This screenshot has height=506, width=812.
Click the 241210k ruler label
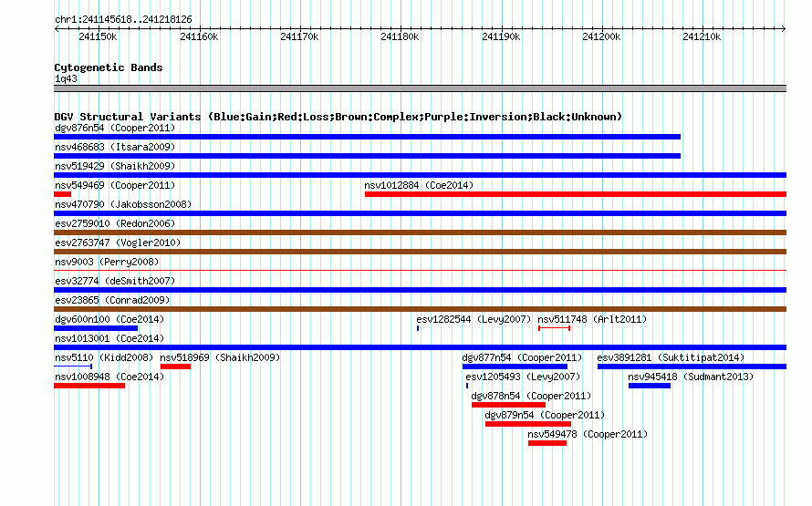point(702,37)
